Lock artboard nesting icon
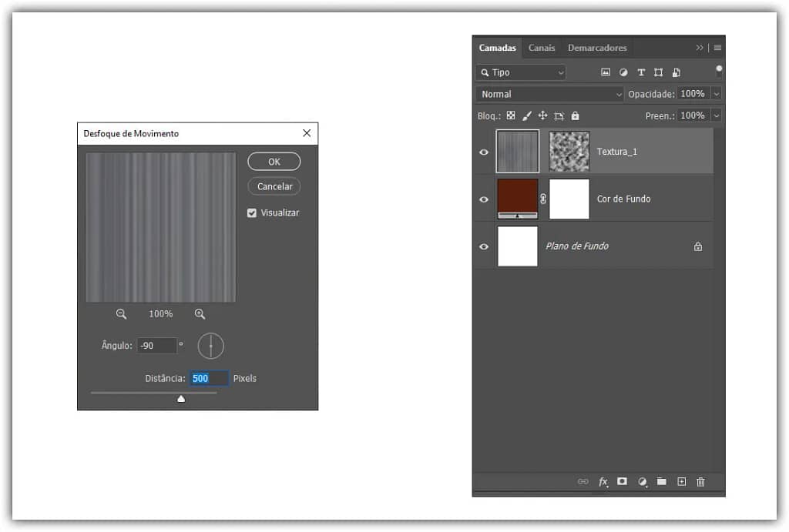 click(x=559, y=116)
